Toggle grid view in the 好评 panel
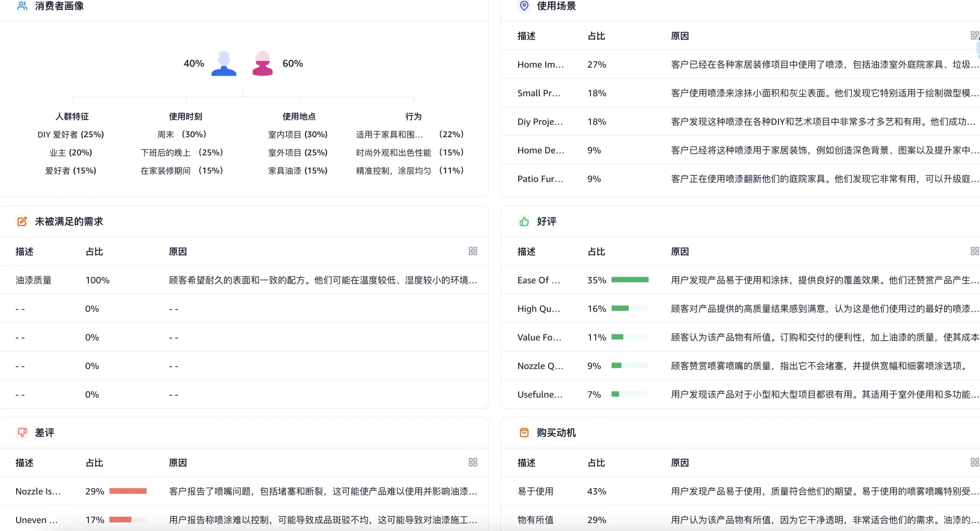This screenshot has height=531, width=980. (x=975, y=251)
